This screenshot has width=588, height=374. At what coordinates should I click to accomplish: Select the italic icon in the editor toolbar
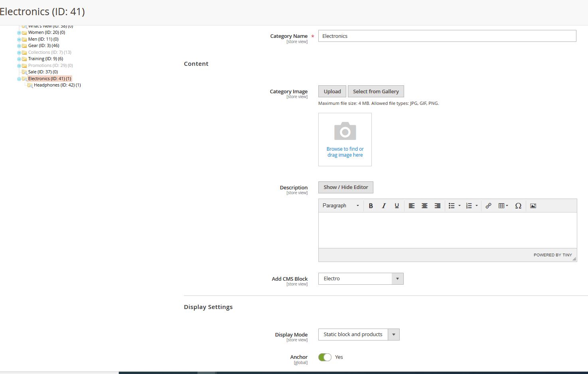click(x=383, y=205)
